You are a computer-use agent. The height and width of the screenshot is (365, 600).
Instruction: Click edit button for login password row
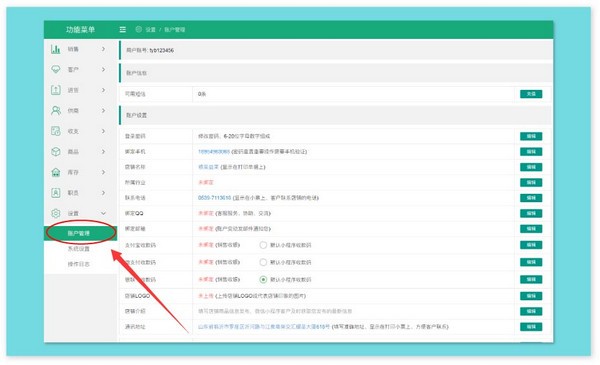point(531,136)
